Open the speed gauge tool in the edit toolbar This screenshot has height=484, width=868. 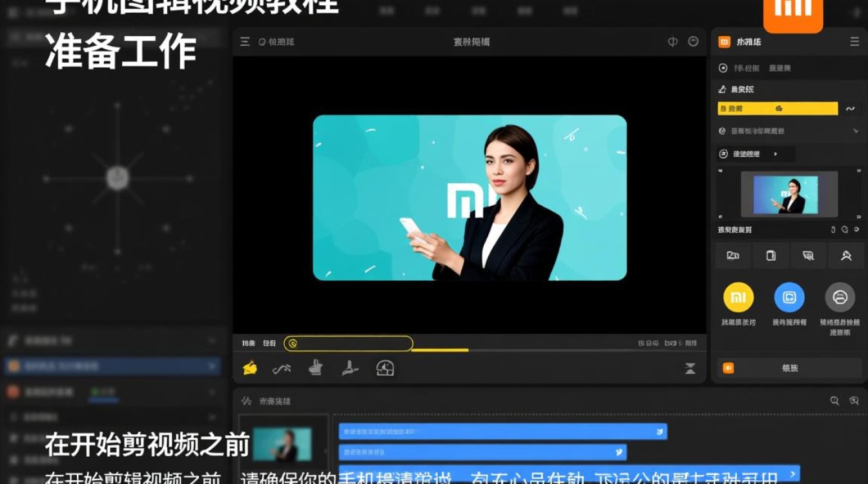pyautogui.click(x=385, y=368)
